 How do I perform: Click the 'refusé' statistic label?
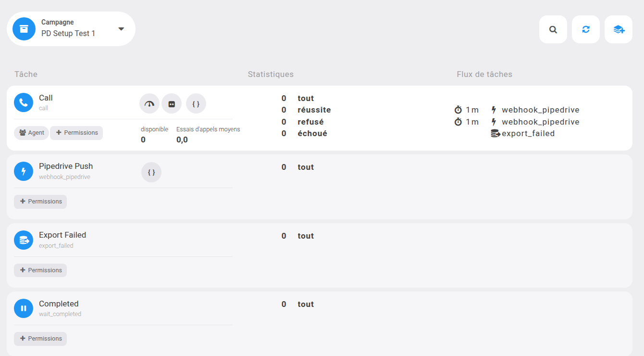310,122
